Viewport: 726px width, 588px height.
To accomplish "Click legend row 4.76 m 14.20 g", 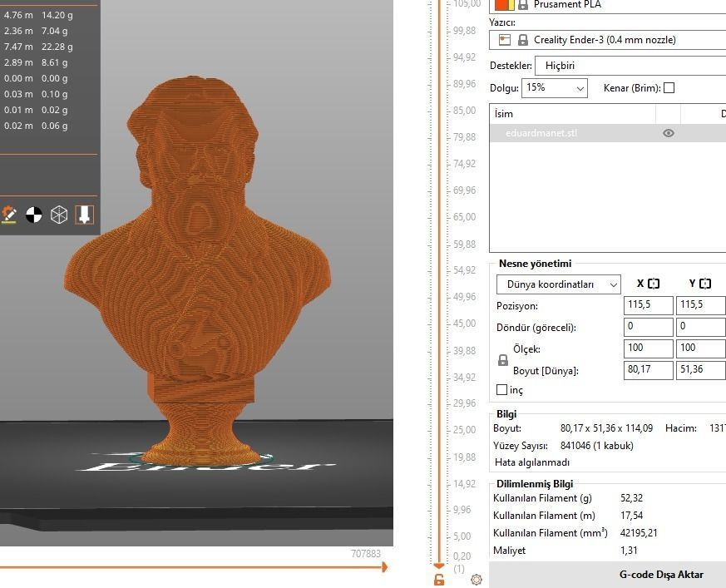I will coord(38,15).
